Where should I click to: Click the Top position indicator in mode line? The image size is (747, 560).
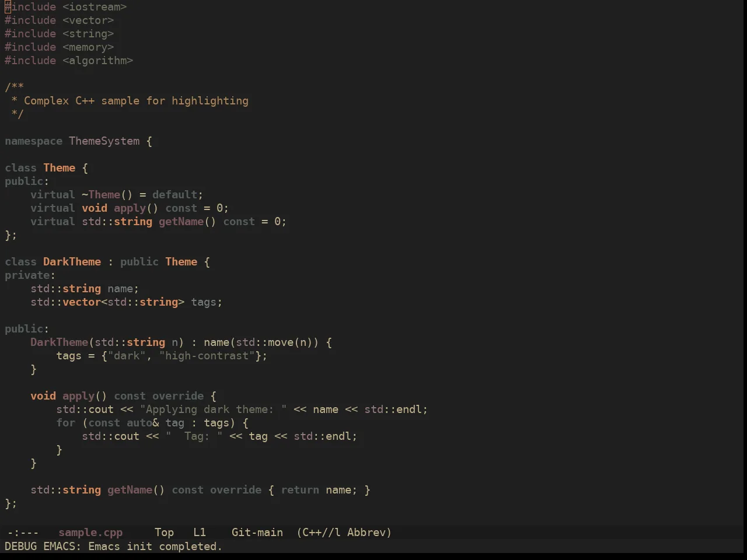164,533
